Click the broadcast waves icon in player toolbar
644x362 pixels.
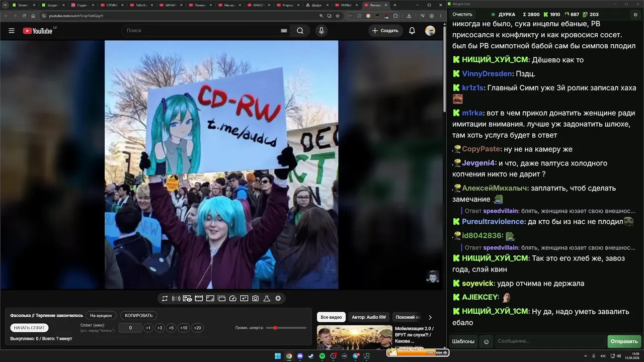[x=176, y=298]
